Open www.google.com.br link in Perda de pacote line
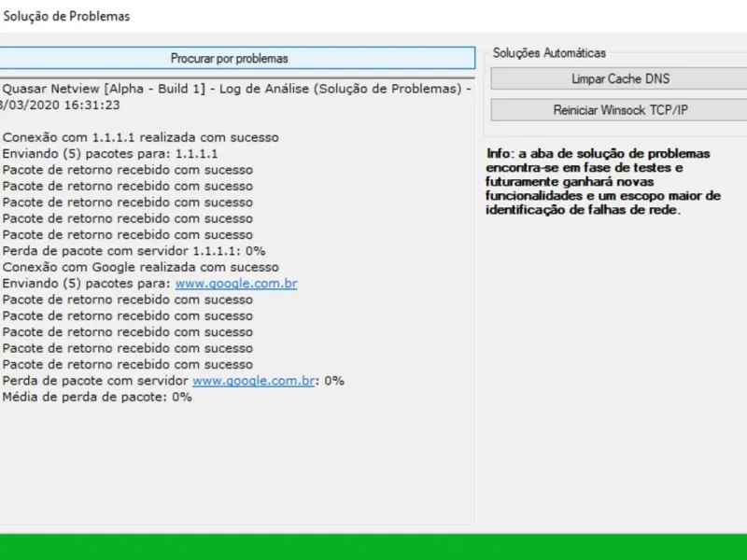 click(253, 381)
